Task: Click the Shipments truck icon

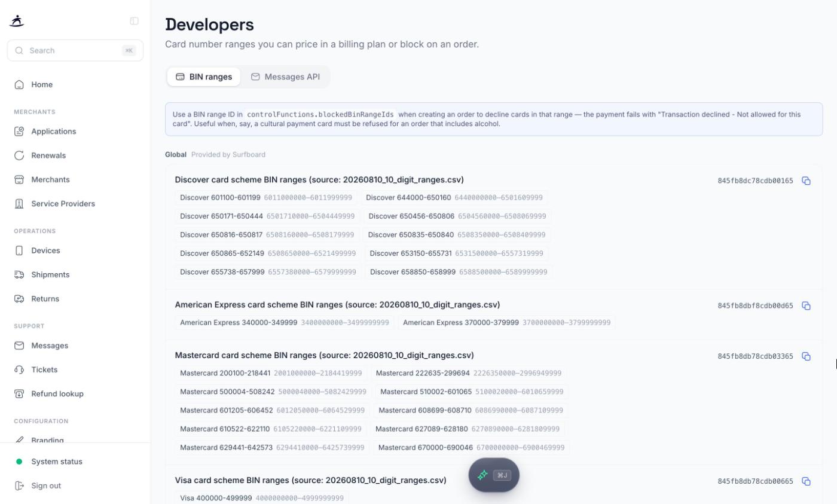Action: (19, 274)
